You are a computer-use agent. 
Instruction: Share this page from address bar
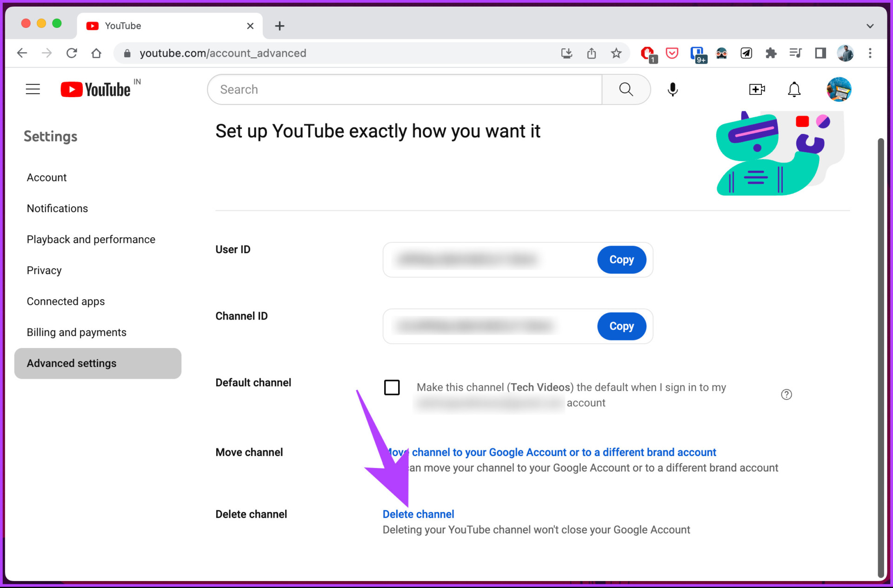pos(591,53)
